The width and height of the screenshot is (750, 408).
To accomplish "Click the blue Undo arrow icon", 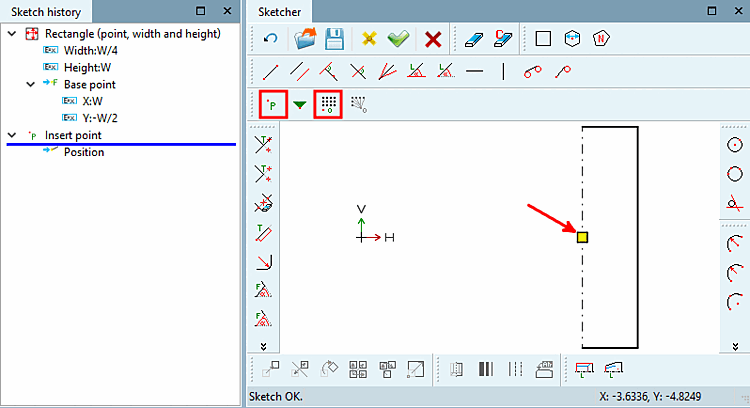I will point(270,38).
